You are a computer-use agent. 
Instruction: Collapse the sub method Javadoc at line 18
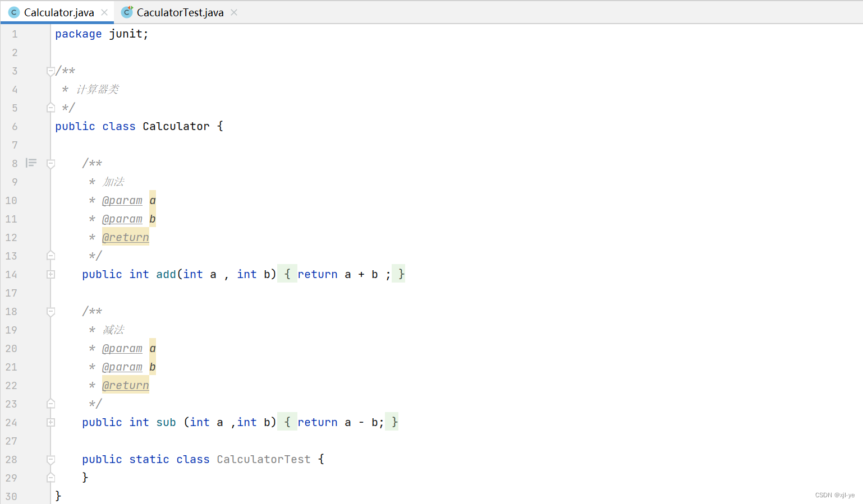pyautogui.click(x=51, y=312)
